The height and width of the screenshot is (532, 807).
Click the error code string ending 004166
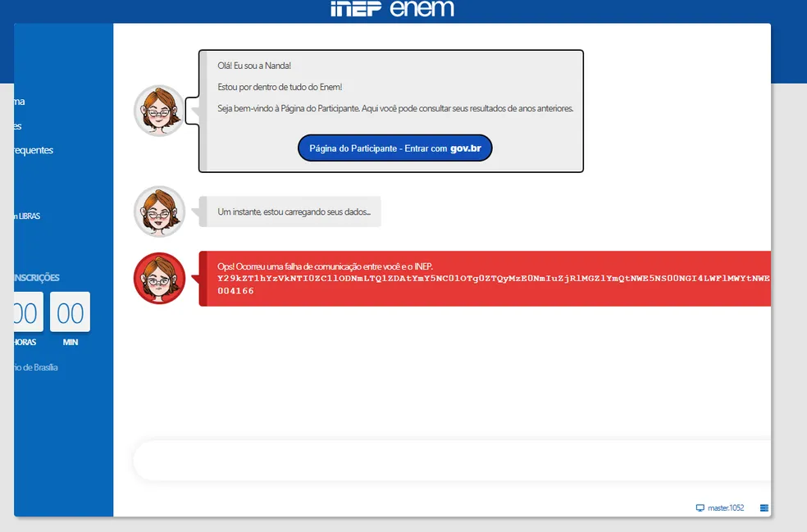coord(236,291)
